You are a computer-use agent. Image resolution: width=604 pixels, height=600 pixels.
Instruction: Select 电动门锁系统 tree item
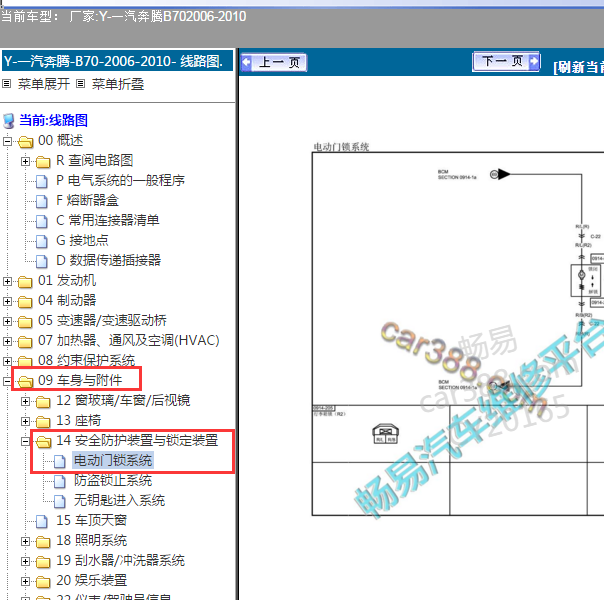113,461
